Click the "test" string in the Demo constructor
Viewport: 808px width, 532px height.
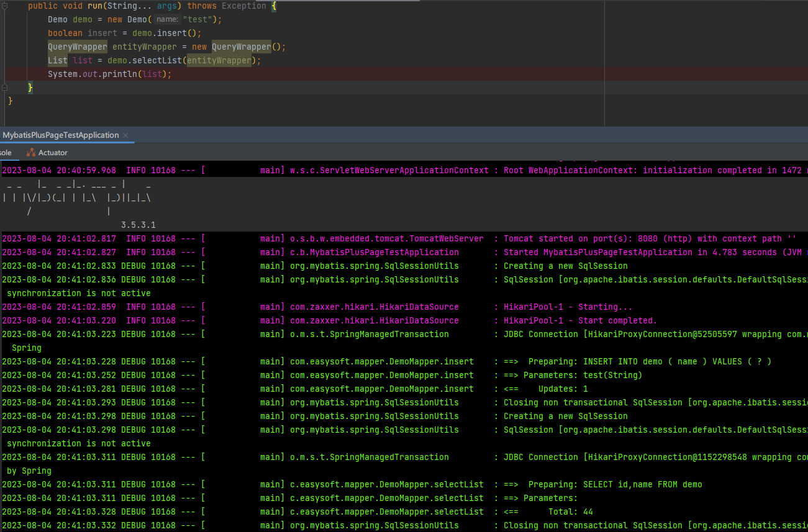click(197, 19)
